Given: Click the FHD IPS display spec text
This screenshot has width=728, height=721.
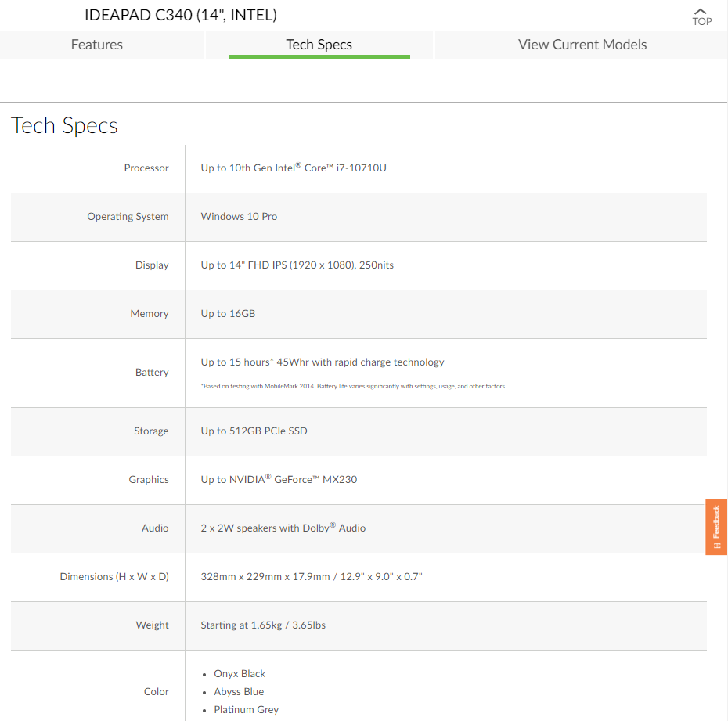Looking at the screenshot, I should (297, 265).
